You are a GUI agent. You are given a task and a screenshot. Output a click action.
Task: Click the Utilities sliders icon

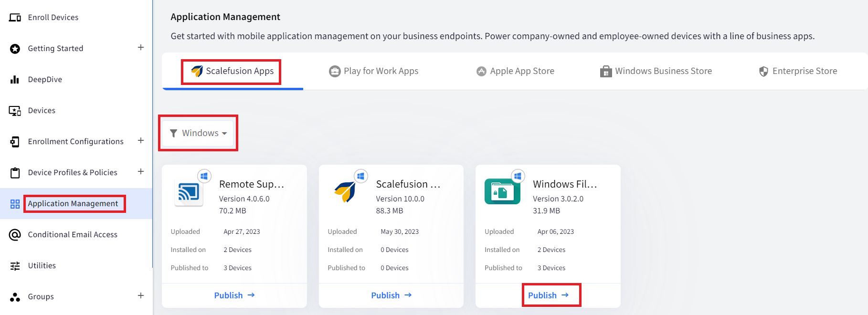[x=15, y=266]
